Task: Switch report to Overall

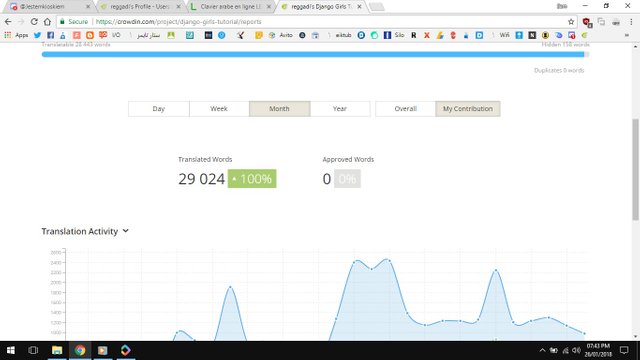Action: (x=405, y=109)
